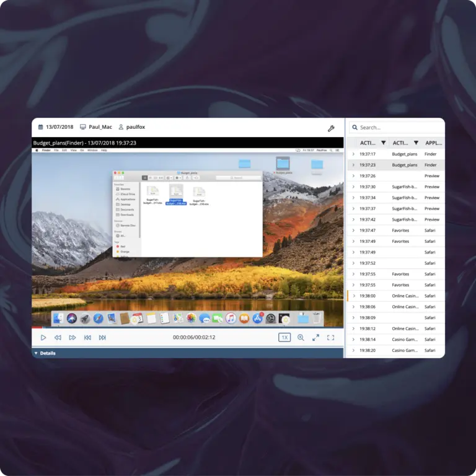Select the 19:38:12 Online Casin... entry
The width and height of the screenshot is (476, 476).
pos(396,328)
